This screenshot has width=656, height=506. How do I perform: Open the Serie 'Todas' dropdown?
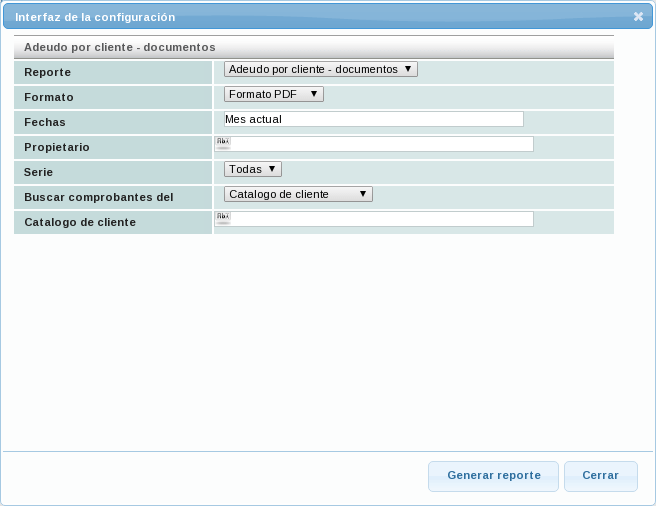pyautogui.click(x=253, y=169)
